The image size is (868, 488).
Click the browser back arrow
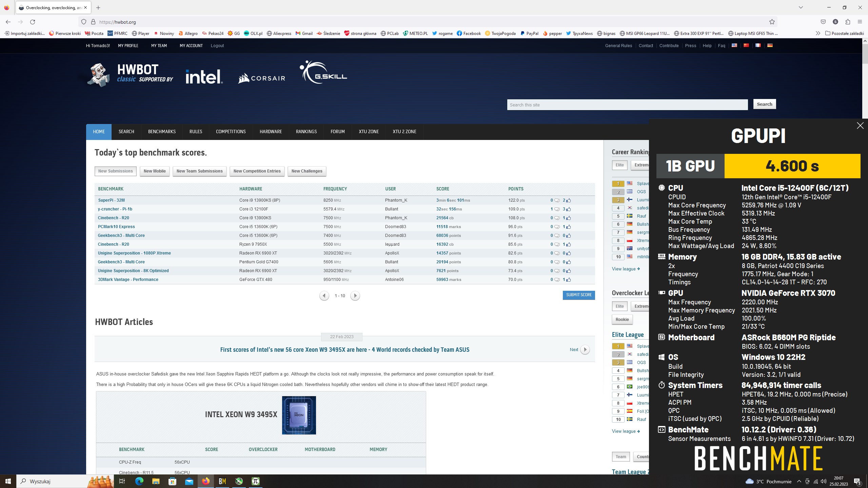(x=8, y=22)
